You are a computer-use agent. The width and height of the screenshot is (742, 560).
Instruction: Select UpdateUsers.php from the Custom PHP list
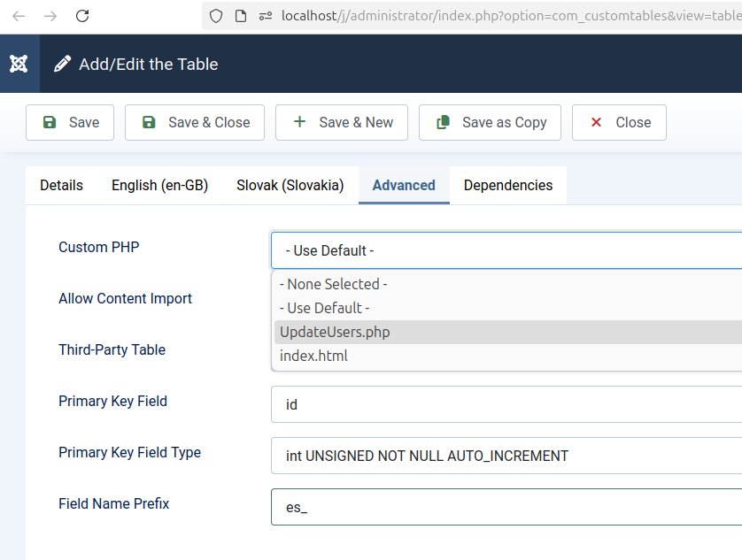pyautogui.click(x=335, y=332)
